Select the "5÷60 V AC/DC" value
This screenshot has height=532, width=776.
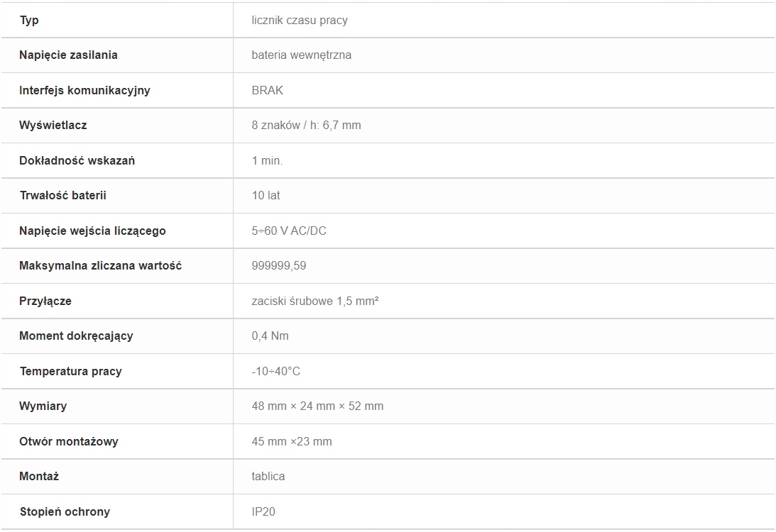click(x=289, y=231)
